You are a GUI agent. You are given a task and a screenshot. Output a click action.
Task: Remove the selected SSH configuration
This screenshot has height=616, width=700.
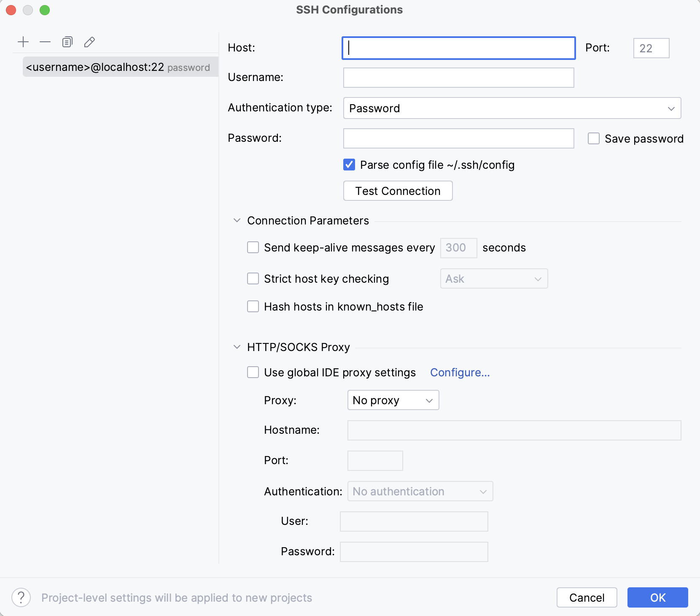coord(45,42)
